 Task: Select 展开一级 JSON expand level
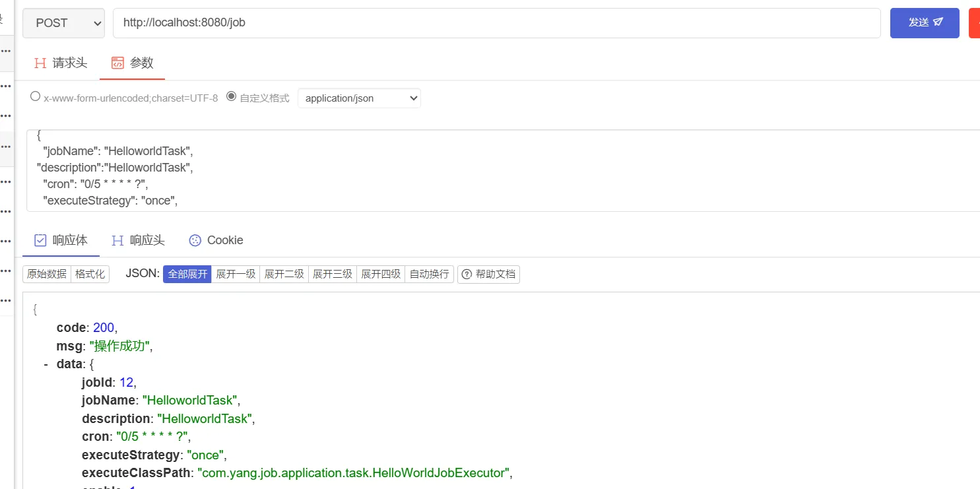[x=236, y=275]
